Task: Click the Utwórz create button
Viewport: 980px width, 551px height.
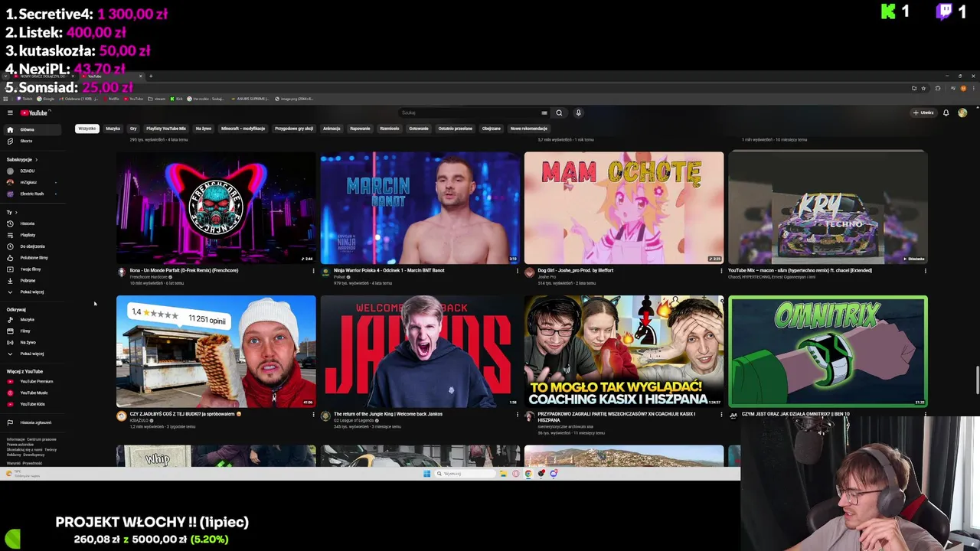Action: click(x=923, y=112)
